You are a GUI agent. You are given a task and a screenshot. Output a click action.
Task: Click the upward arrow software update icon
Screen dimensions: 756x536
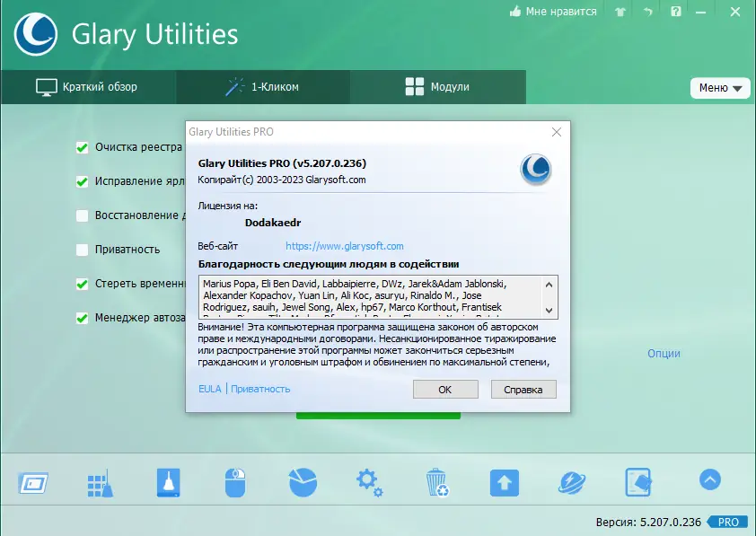505,482
